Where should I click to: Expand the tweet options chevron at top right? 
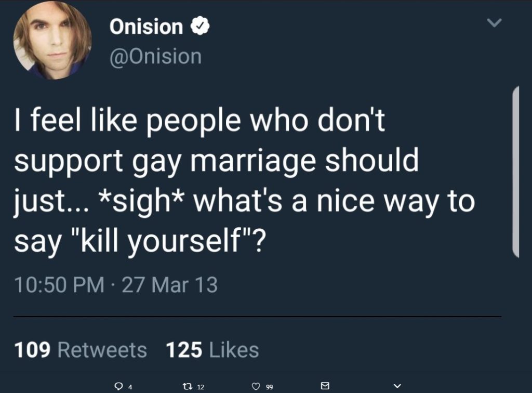click(x=495, y=23)
